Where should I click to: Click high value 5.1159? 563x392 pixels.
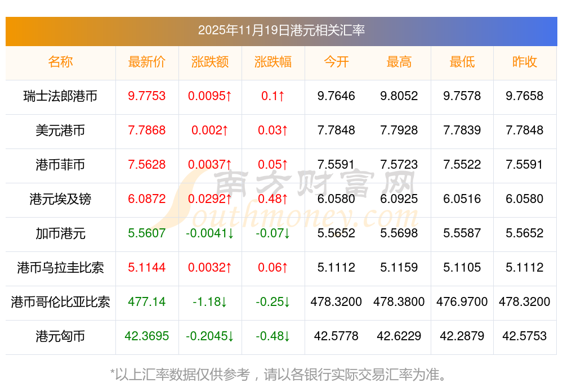399,267
